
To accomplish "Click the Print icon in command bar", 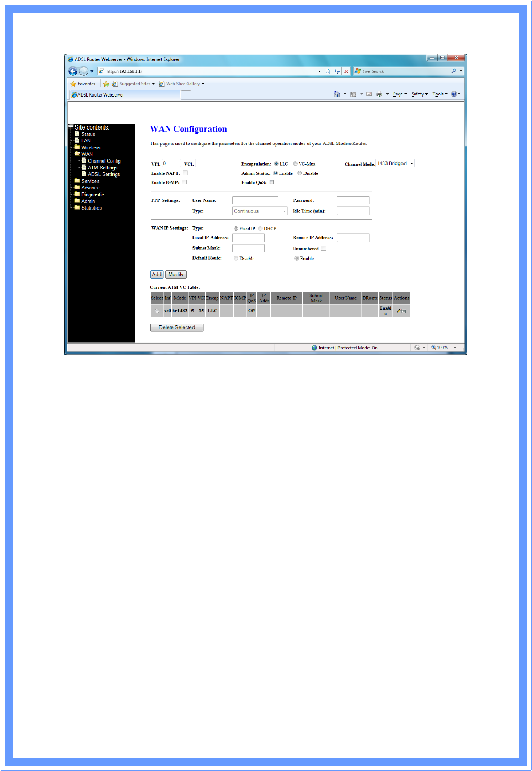I will [x=380, y=94].
